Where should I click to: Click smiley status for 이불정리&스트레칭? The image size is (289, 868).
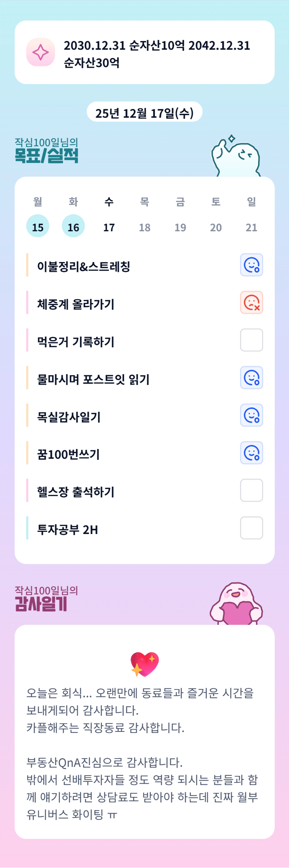251,265
